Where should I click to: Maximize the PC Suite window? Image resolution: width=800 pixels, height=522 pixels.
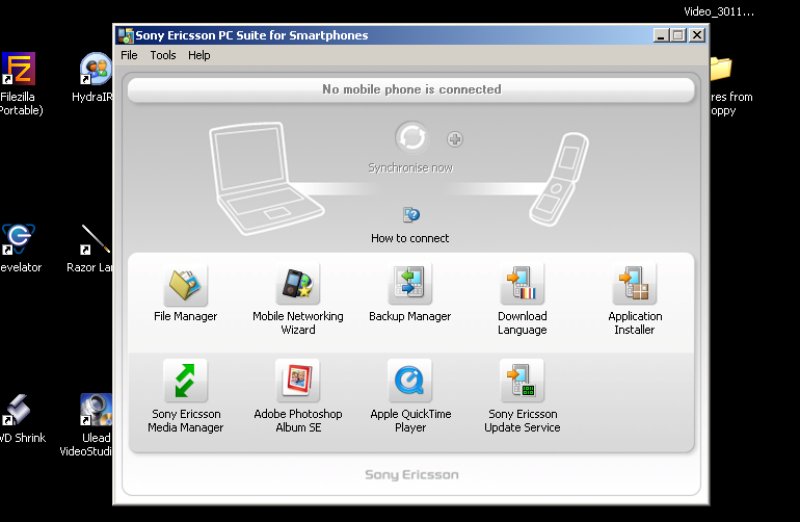point(678,35)
